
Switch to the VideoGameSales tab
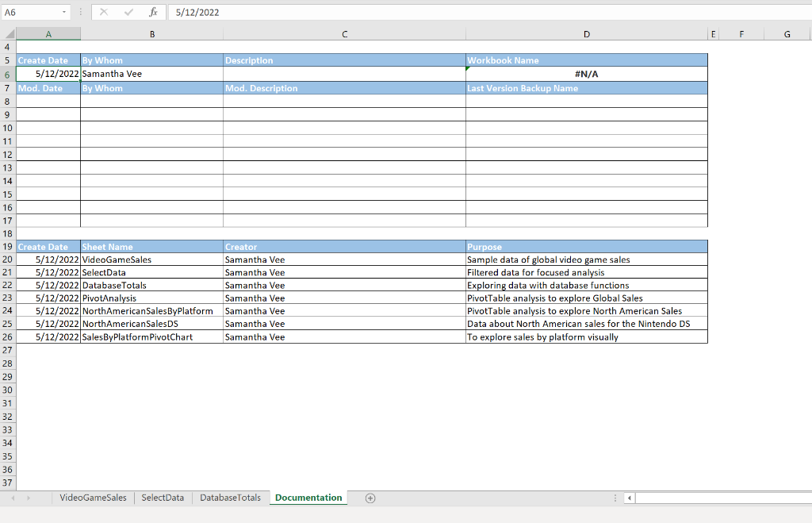click(93, 498)
